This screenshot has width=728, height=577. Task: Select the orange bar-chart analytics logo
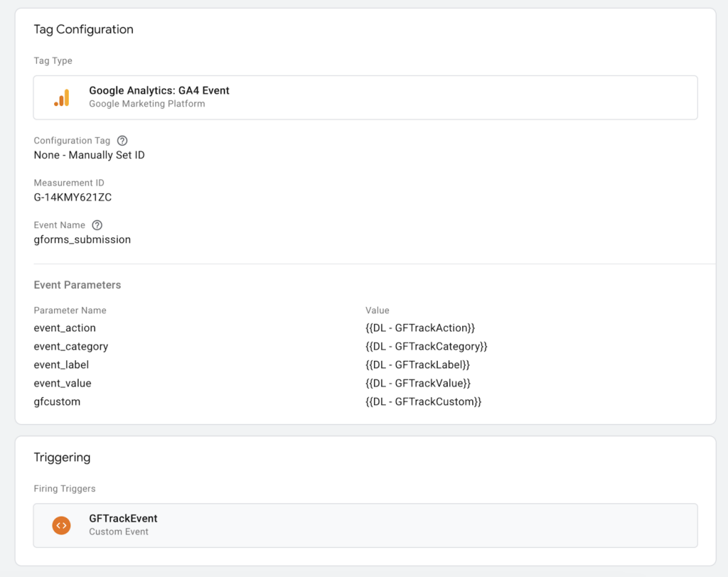[63, 97]
